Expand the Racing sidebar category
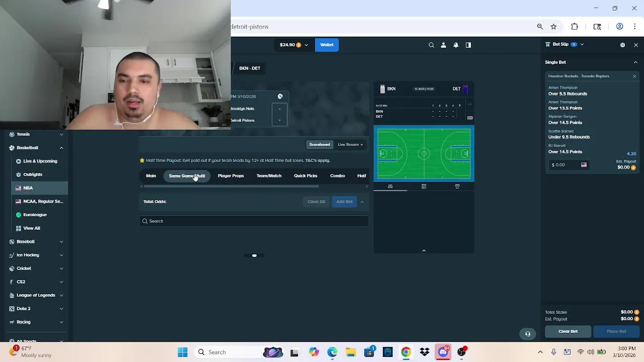This screenshot has width=644, height=362. point(61,322)
